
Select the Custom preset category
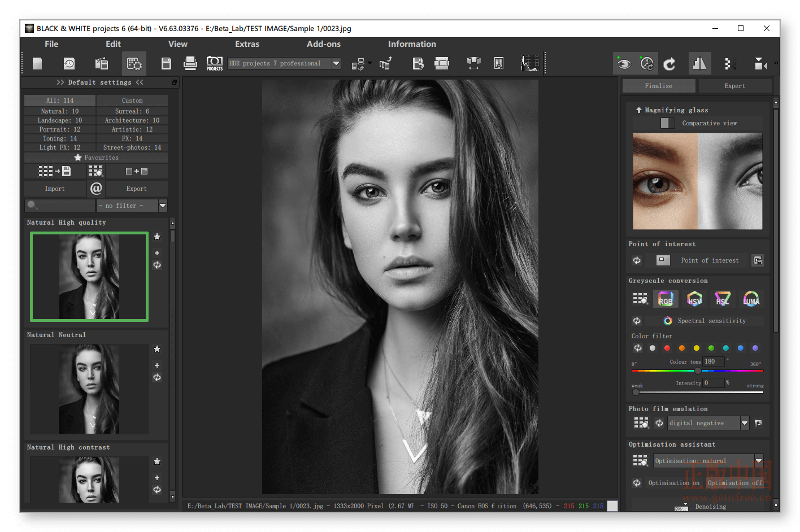point(132,101)
